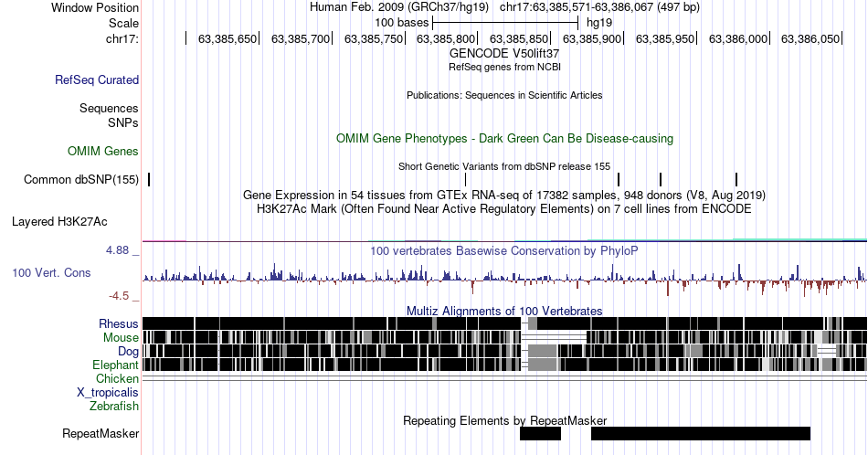The image size is (868, 455).
Task: Click the GENCODE V50lift37 track title
Action: 504,53
